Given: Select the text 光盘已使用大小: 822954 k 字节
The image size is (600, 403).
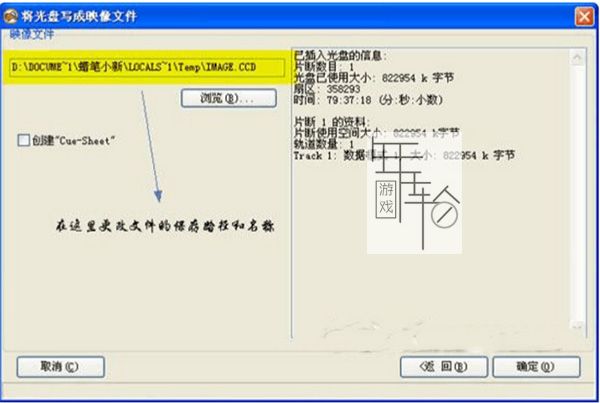Looking at the screenshot, I should pos(373,78).
